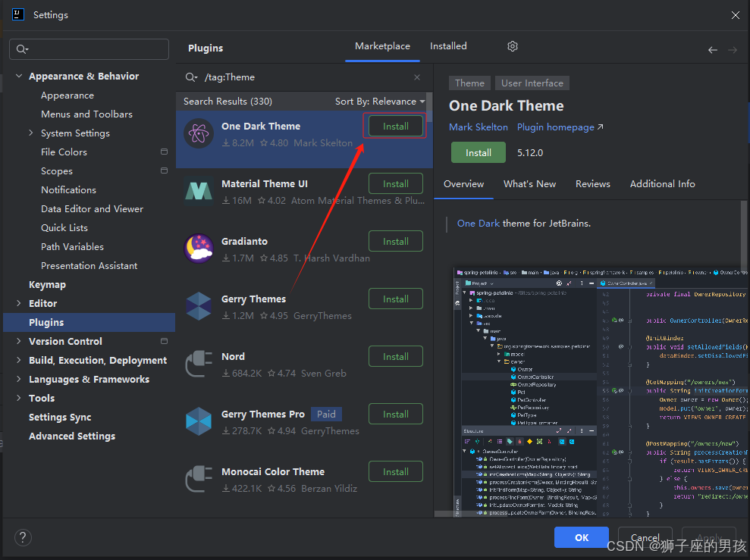Select Path Variables settings
Image resolution: width=750 pixels, height=560 pixels.
click(x=72, y=246)
